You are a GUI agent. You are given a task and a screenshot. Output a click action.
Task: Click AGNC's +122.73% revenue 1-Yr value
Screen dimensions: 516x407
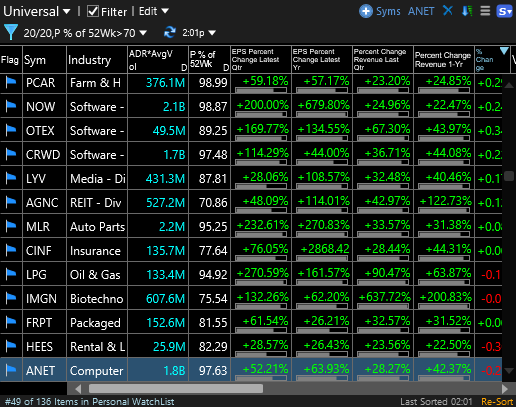446,201
